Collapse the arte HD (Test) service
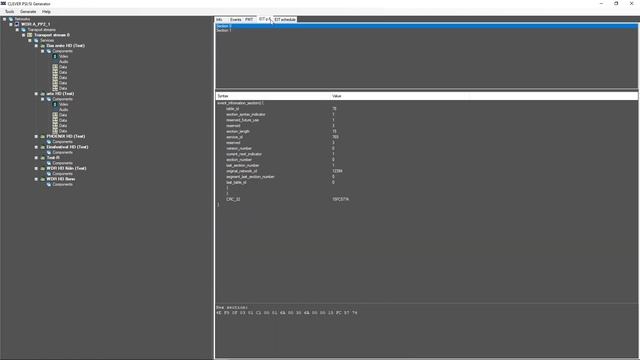 [x=36, y=94]
